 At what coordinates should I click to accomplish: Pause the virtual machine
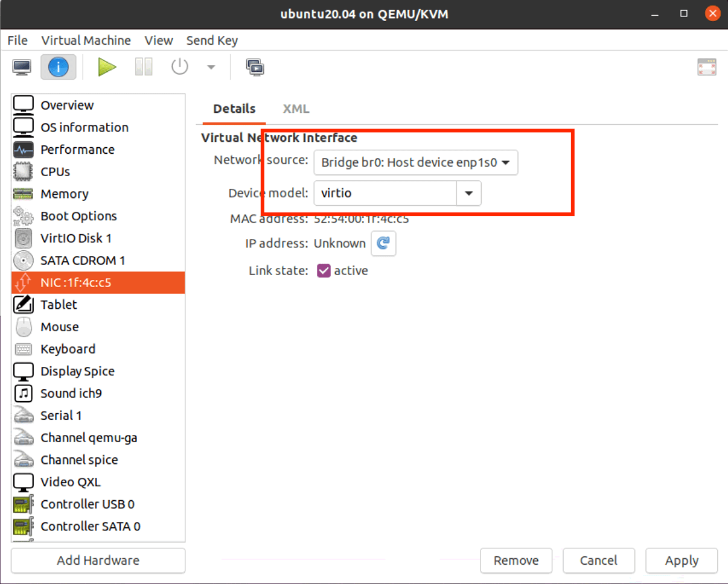(x=143, y=66)
